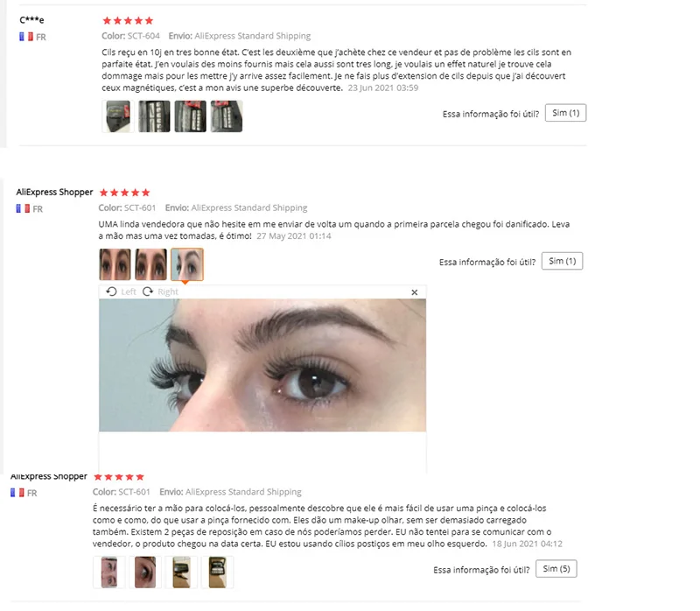Click Sim (5) on 18 Jun review
Image resolution: width=700 pixels, height=611 pixels.
(x=556, y=569)
